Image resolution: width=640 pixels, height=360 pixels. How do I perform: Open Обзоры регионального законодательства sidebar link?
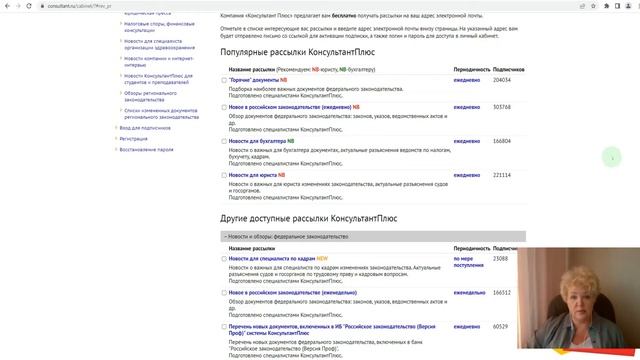(150, 96)
